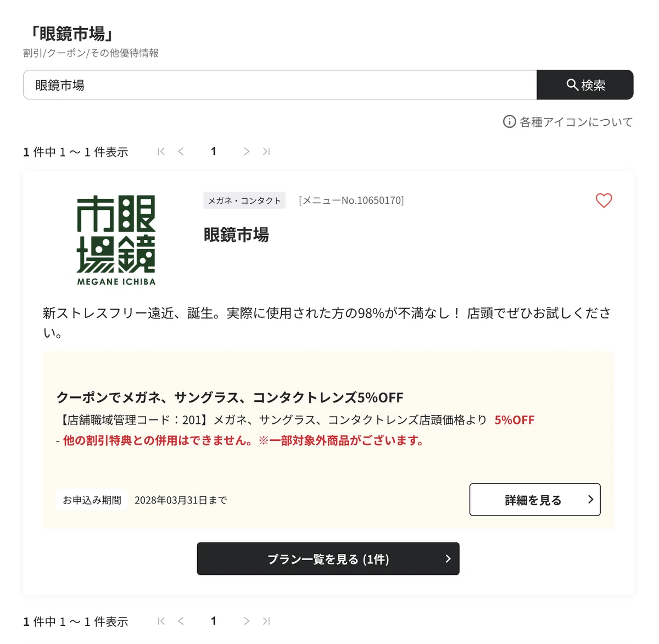Image resolution: width=659 pixels, height=644 pixels.
Task: Click into the 眼鏡市場 search field
Action: pyautogui.click(x=280, y=85)
